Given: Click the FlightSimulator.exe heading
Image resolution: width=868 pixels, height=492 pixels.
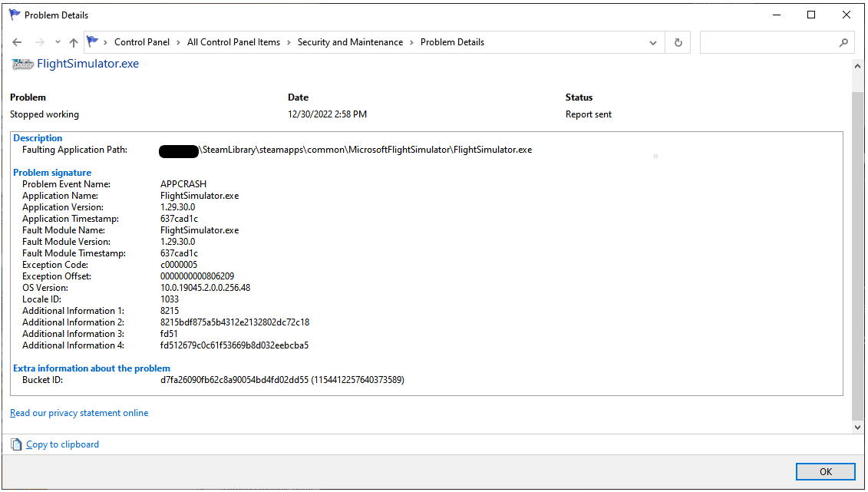Looking at the screenshot, I should click(88, 64).
